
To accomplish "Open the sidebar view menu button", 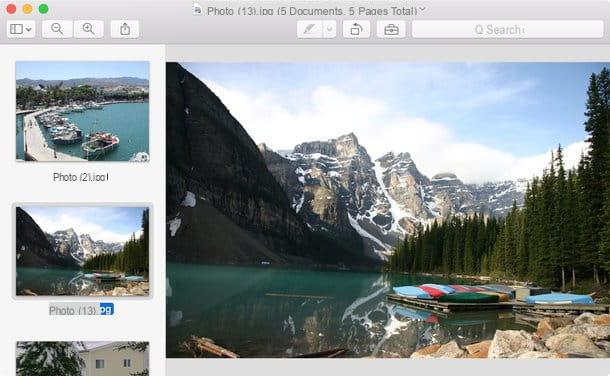I will click(x=21, y=29).
